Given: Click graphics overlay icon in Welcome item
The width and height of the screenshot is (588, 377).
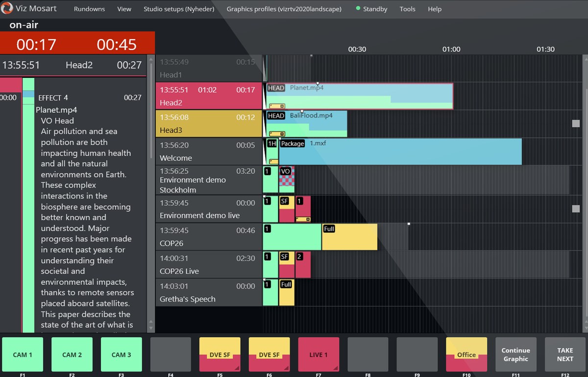Looking at the screenshot, I should click(x=274, y=161).
